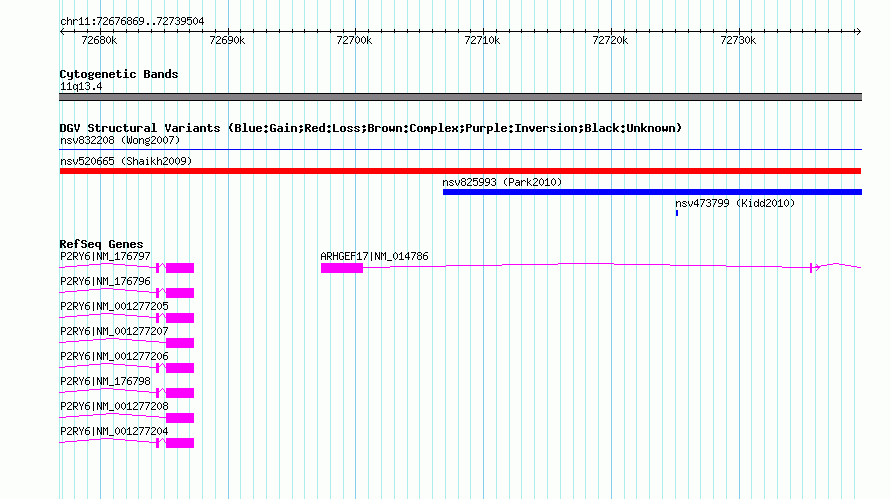Screen dimensions: 890x499
Task: Click the 72690k ruler tick label
Action: pos(227,40)
